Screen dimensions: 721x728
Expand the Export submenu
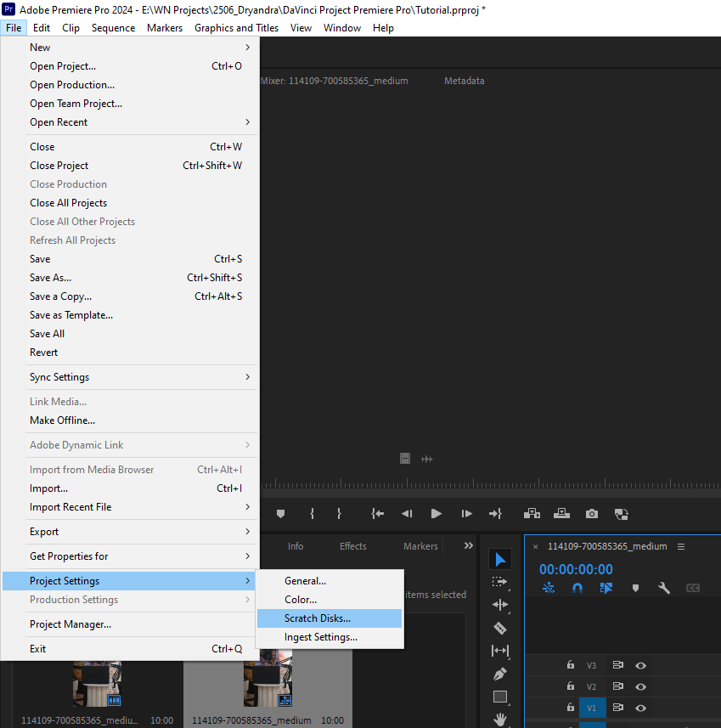pos(130,532)
